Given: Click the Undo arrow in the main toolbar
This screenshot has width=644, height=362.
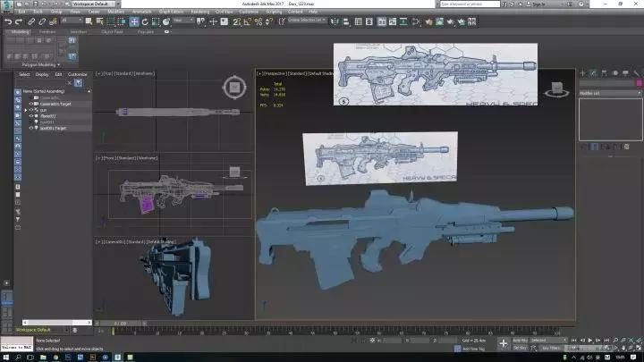Looking at the screenshot, I should click(7, 20).
